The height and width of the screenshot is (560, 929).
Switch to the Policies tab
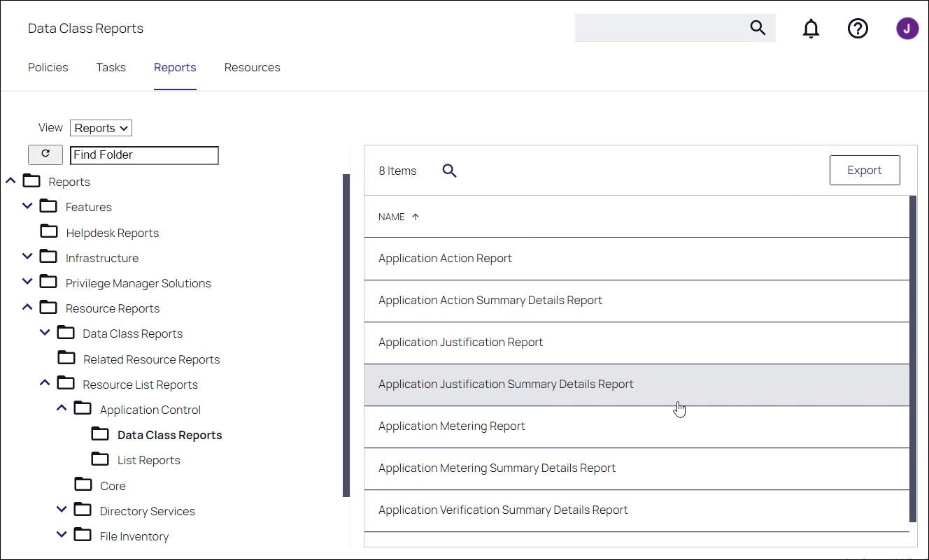click(48, 67)
